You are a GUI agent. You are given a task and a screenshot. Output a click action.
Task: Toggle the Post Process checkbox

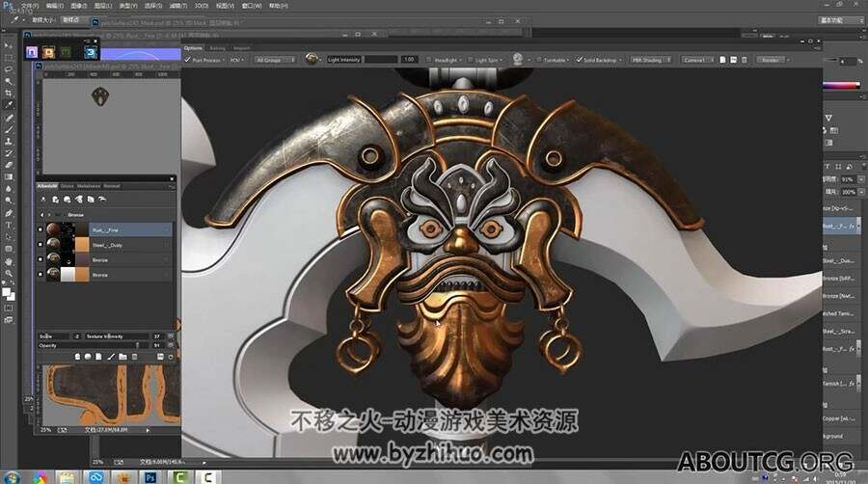click(188, 60)
